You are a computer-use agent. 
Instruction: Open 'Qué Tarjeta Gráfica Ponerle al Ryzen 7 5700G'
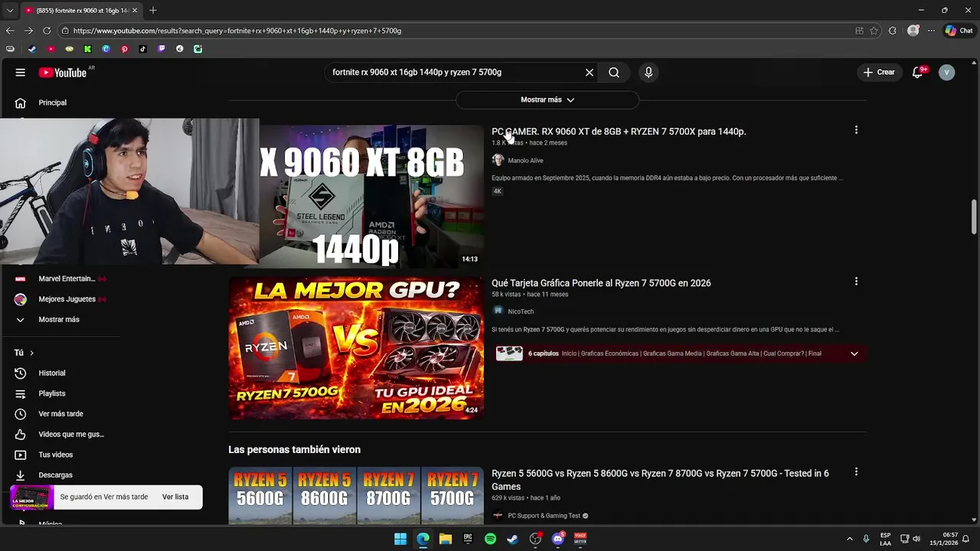tap(601, 283)
